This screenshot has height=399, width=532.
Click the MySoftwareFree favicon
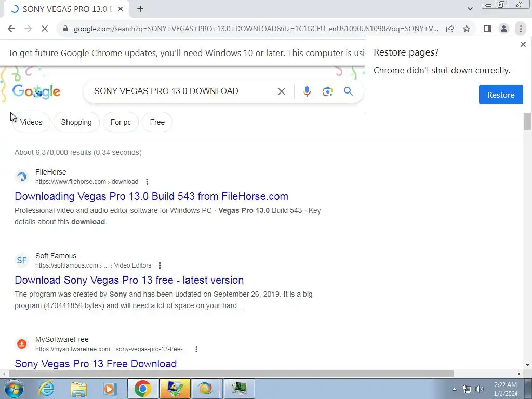click(22, 344)
